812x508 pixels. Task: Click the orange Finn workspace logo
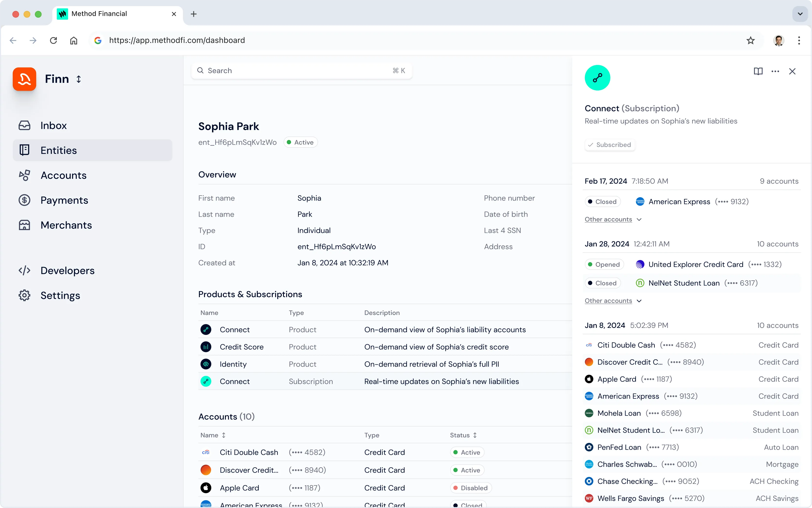tap(24, 79)
